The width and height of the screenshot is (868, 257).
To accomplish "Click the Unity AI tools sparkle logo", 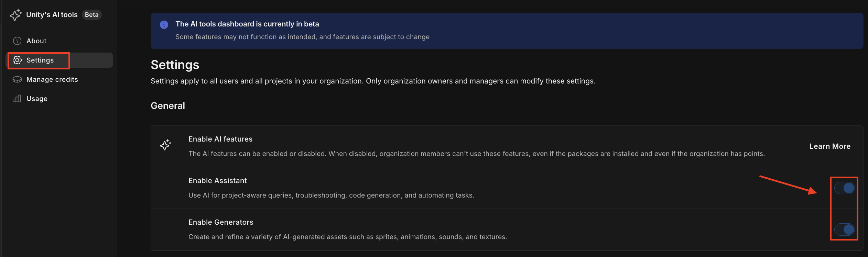I will 16,15.
